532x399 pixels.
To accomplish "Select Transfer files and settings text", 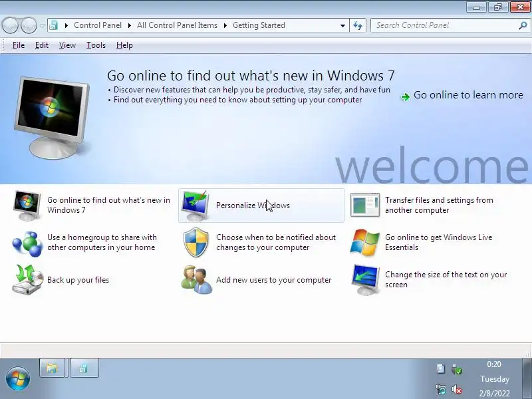I will [439, 205].
